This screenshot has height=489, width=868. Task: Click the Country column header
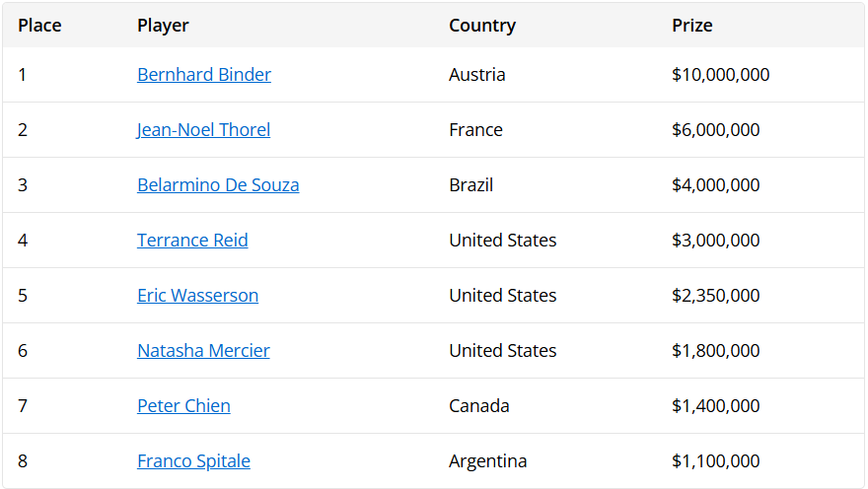click(481, 26)
